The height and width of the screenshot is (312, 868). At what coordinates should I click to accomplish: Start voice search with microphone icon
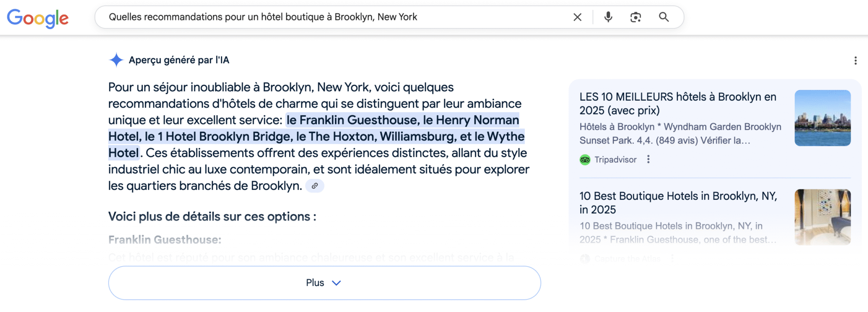[608, 17]
